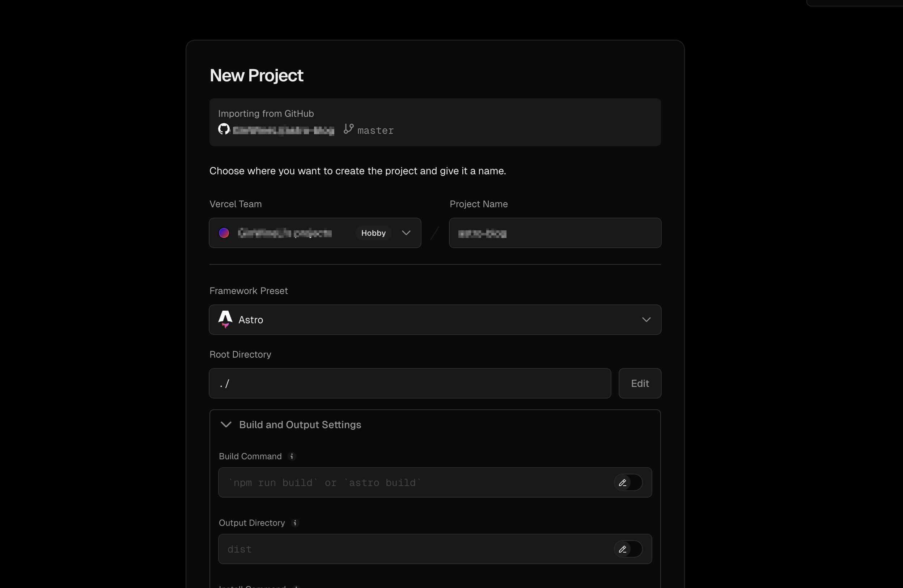Click the Hobby plan badge
Screen dimensions: 903x588
pos(373,233)
